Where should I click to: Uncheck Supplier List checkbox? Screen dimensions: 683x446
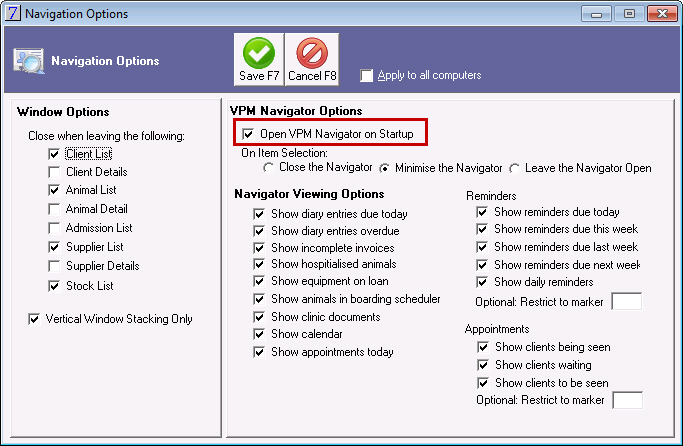(x=54, y=247)
